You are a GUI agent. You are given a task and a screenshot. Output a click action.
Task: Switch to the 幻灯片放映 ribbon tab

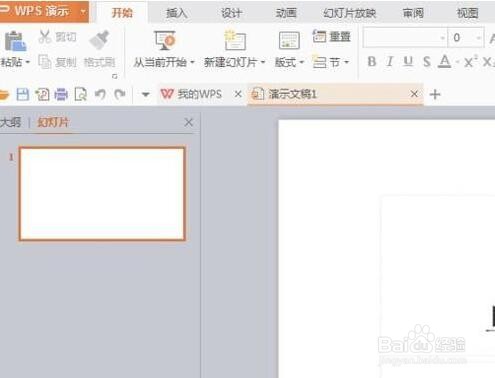coord(350,13)
